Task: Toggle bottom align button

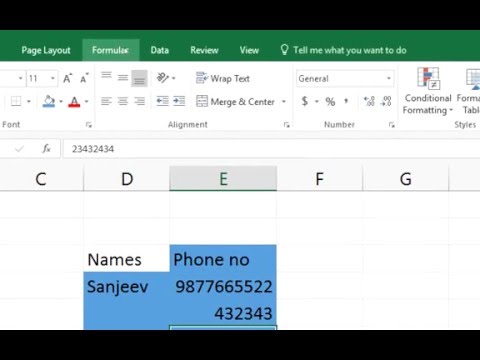Action: tap(139, 78)
